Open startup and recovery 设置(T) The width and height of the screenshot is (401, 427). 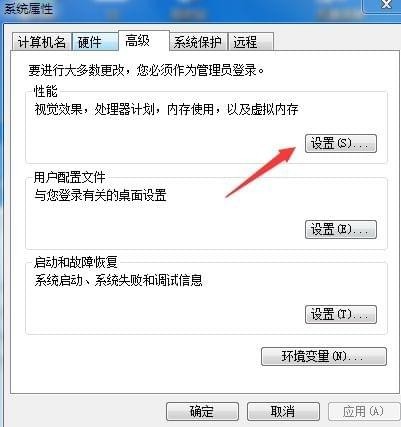point(341,314)
